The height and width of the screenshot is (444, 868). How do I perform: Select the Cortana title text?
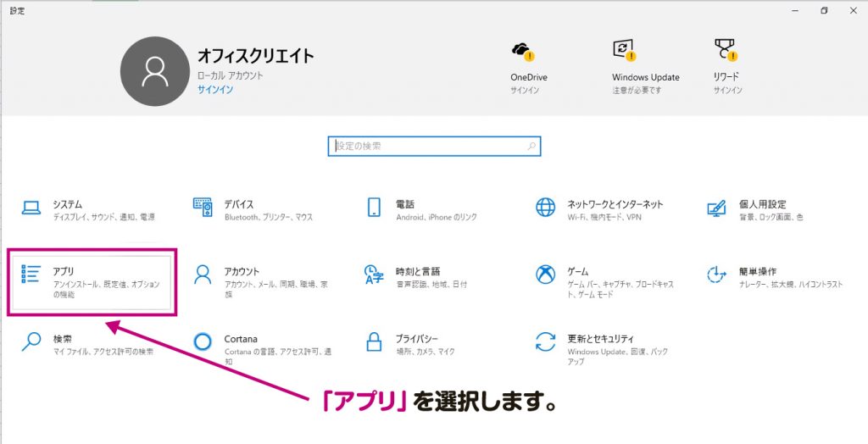241,339
